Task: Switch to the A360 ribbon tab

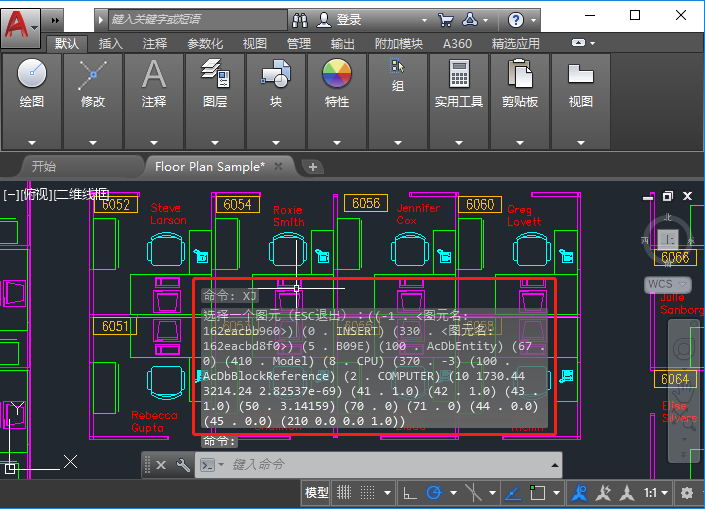Action: coord(457,44)
